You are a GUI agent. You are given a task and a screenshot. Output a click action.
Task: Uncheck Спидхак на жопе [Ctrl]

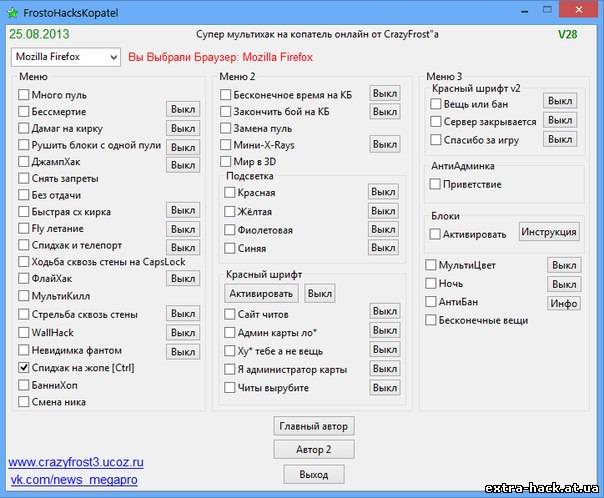[24, 367]
